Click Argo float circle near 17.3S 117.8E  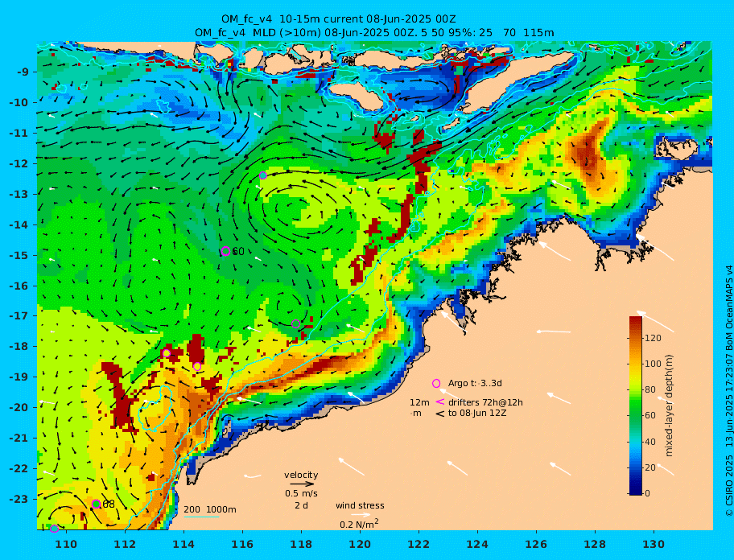coord(295,323)
